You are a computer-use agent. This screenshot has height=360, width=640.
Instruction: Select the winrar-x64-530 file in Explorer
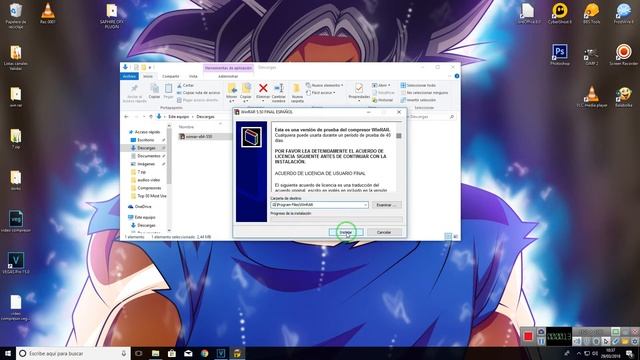(199, 137)
